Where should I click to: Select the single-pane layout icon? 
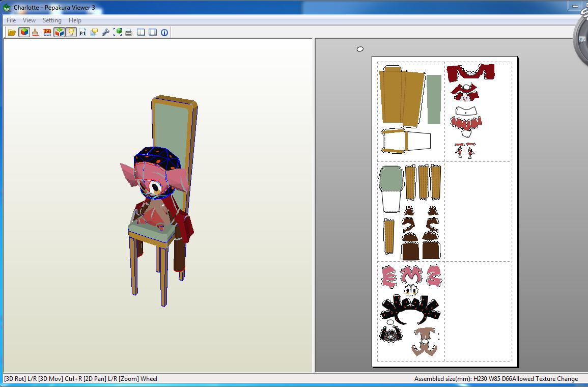click(153, 32)
